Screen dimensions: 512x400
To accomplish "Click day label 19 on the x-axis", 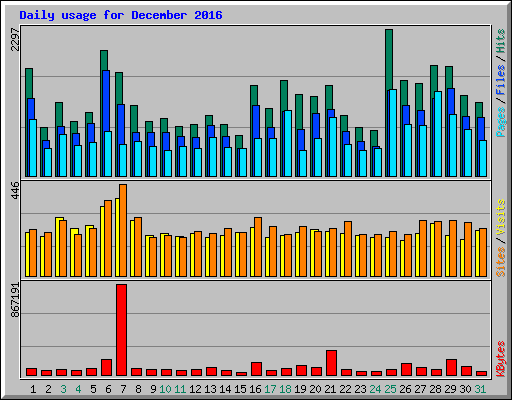I will pos(300,389).
